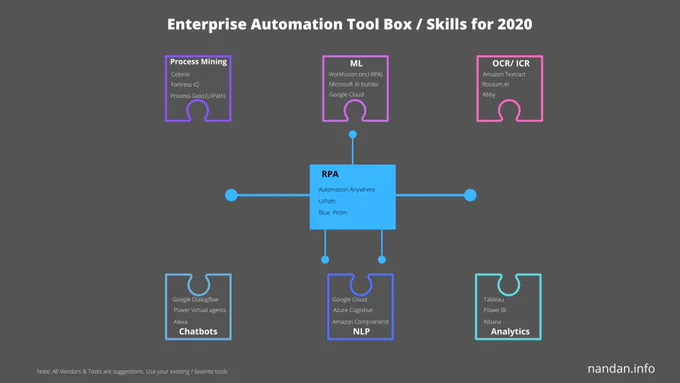Click the vendors and tools note text
Viewport: 680px width, 383px height.
tap(132, 371)
